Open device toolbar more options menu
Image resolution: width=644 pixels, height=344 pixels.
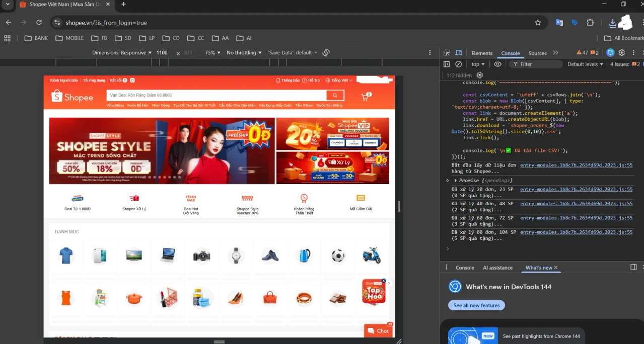[430, 53]
